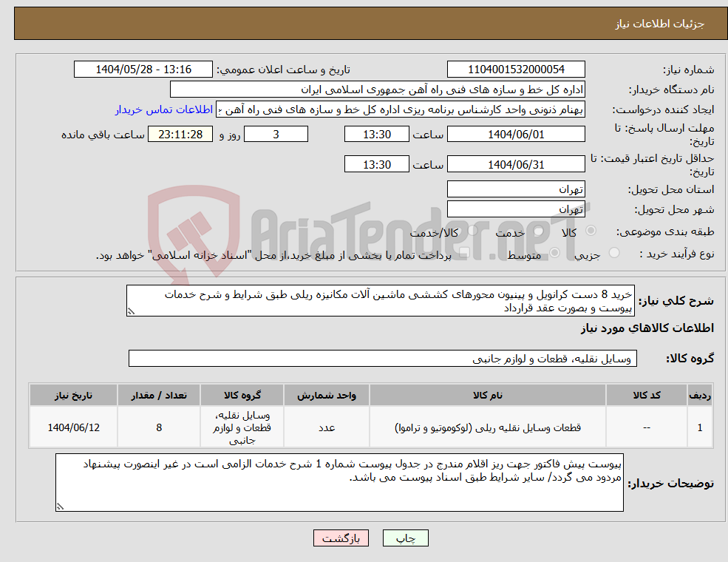Viewport: 728px width, 562px height.
Task: Click the item name قطعات وسایل نقلیه ریلی cell
Action: [488, 427]
